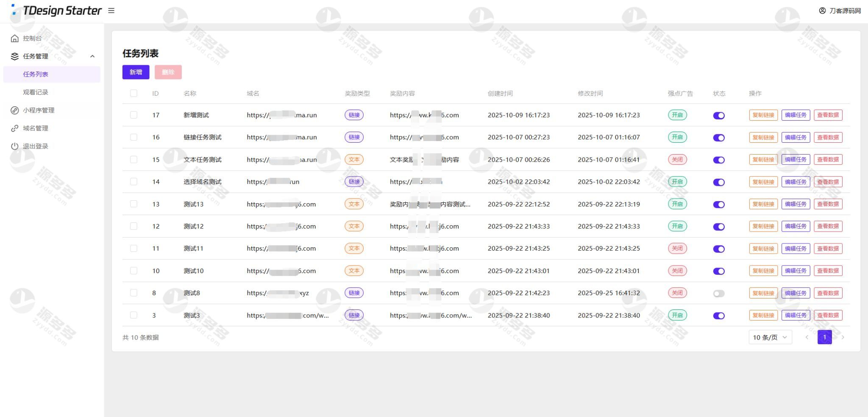868x417 pixels.
Task: Click the 域名管理 link icon
Action: tap(15, 128)
